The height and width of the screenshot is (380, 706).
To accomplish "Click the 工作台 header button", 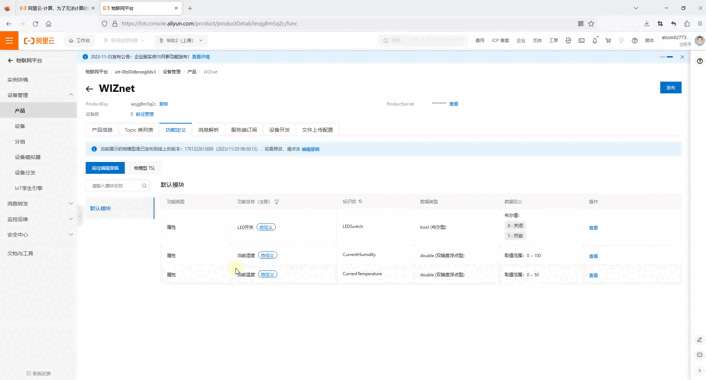I will (79, 41).
